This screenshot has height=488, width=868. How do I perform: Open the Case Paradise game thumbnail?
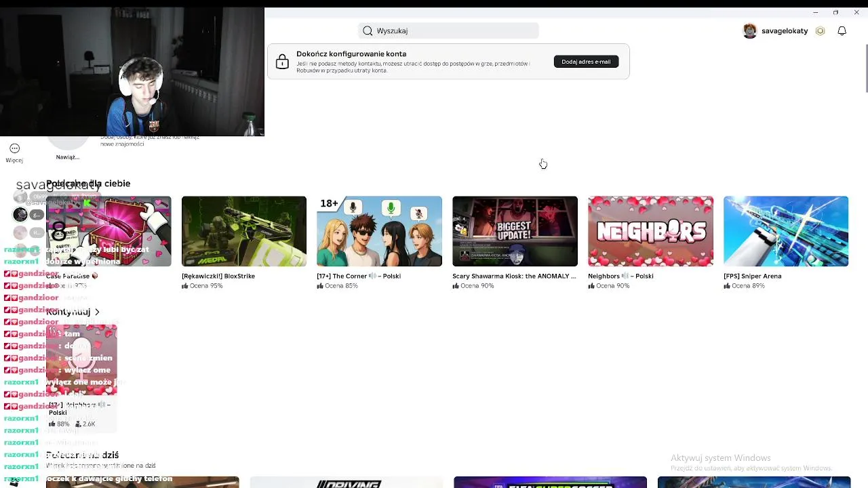tap(108, 231)
